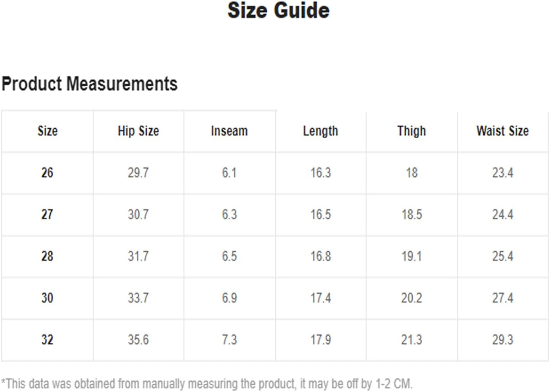Click inseam value 6.3
This screenshot has width=550, height=392.
tap(230, 215)
